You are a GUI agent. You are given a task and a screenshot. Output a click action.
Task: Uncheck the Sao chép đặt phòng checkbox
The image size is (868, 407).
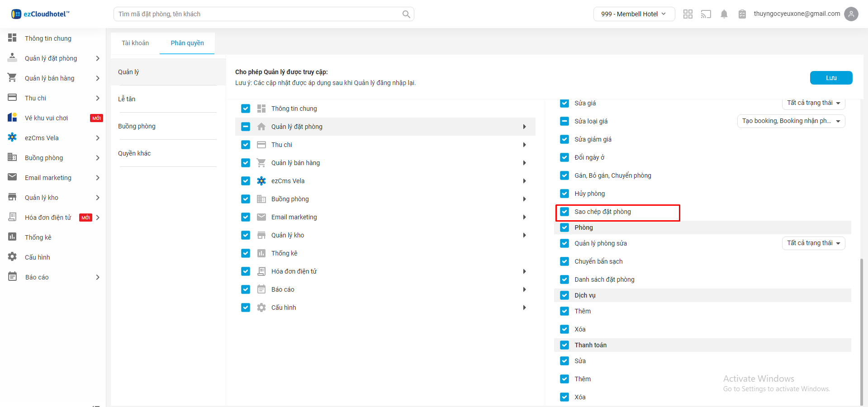pos(564,212)
